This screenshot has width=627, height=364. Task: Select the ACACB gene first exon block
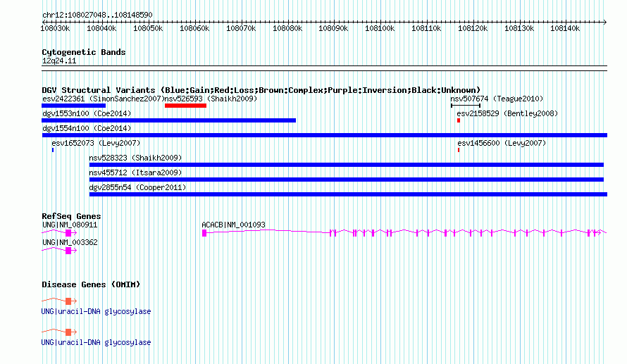click(x=204, y=233)
